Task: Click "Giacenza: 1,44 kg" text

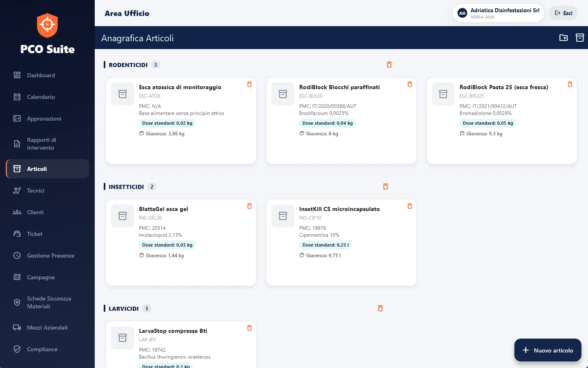Action: coord(165,256)
